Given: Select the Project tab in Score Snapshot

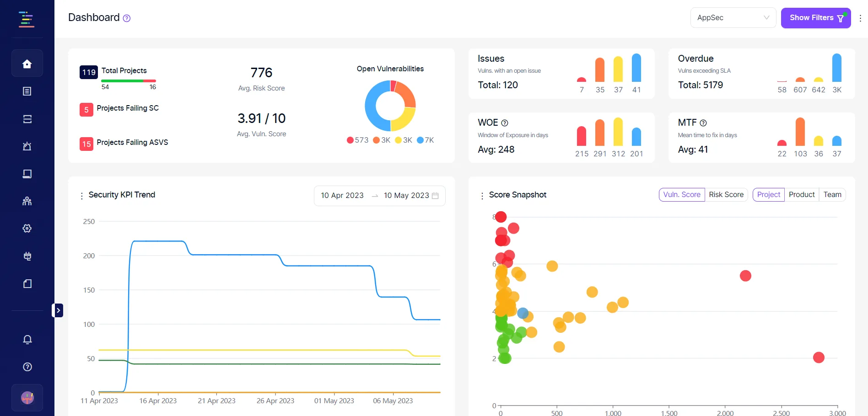Looking at the screenshot, I should pos(768,194).
